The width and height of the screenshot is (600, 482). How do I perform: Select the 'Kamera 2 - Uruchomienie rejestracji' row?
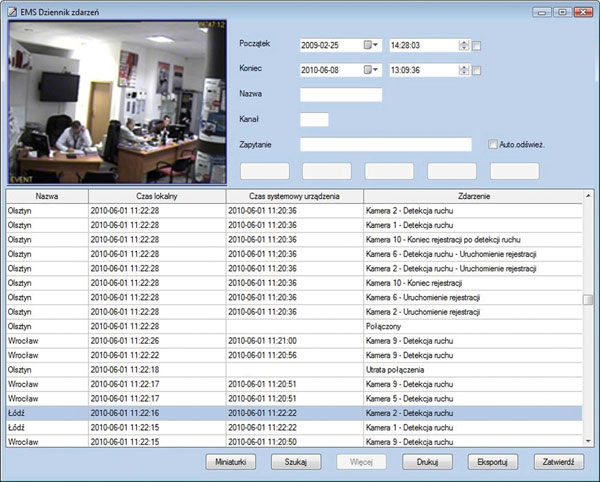tap(294, 312)
